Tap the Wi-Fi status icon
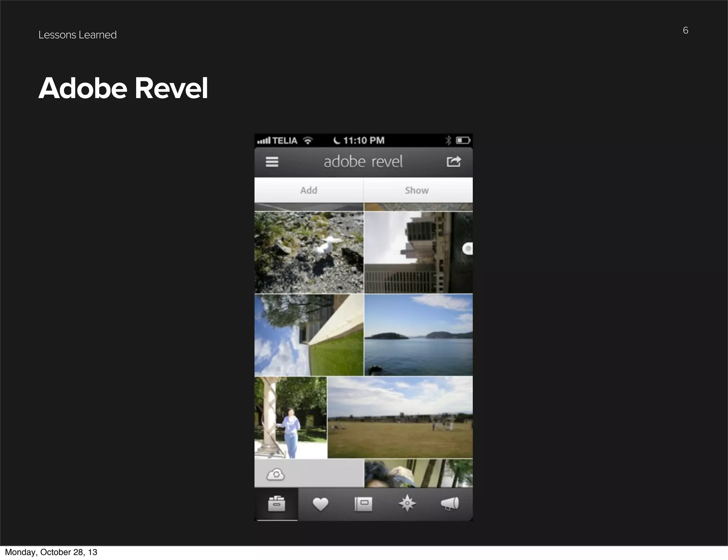728x560 pixels. (308, 140)
